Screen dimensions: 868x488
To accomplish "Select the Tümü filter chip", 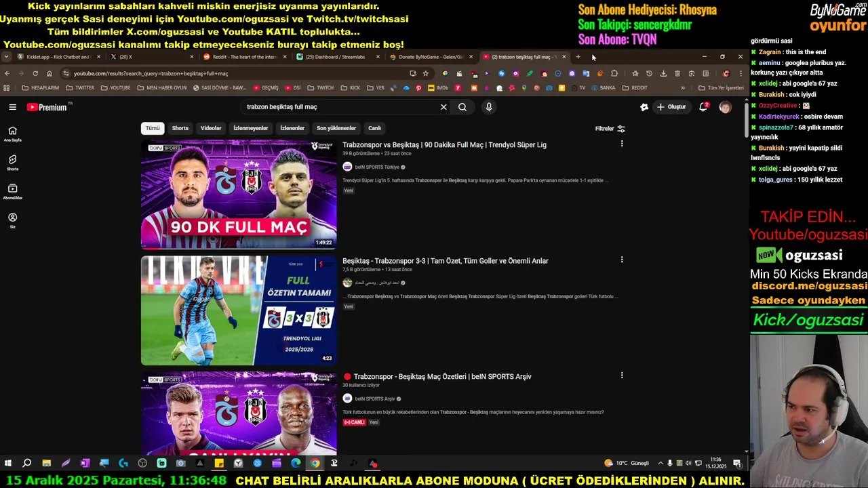I will click(x=153, y=128).
